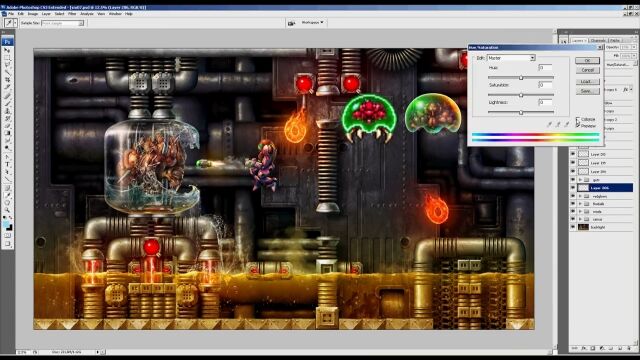Open the Workspace dropdown
640x360 pixels.
(312, 22)
